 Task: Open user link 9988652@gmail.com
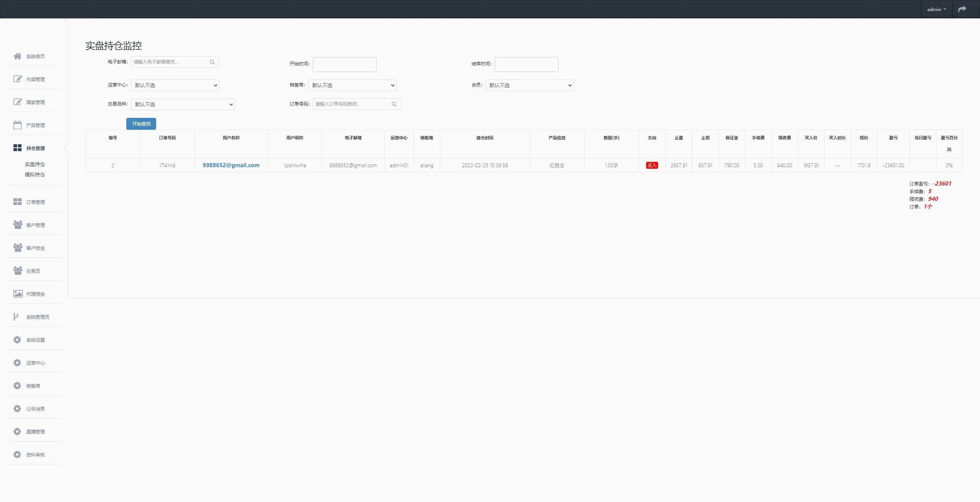pyautogui.click(x=231, y=165)
